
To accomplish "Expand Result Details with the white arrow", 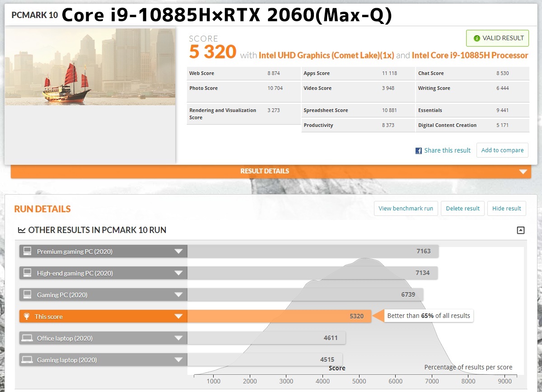I will point(523,172).
